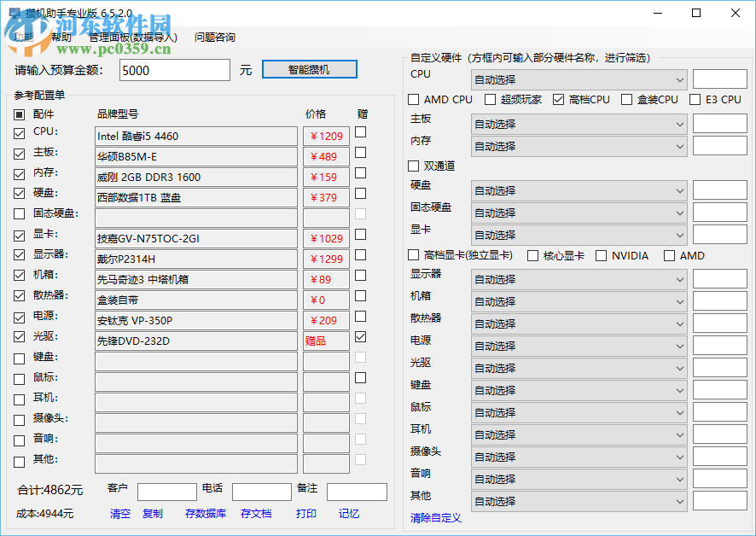The image size is (756, 536).
Task: Click the 智能攒机 button
Action: (x=309, y=69)
